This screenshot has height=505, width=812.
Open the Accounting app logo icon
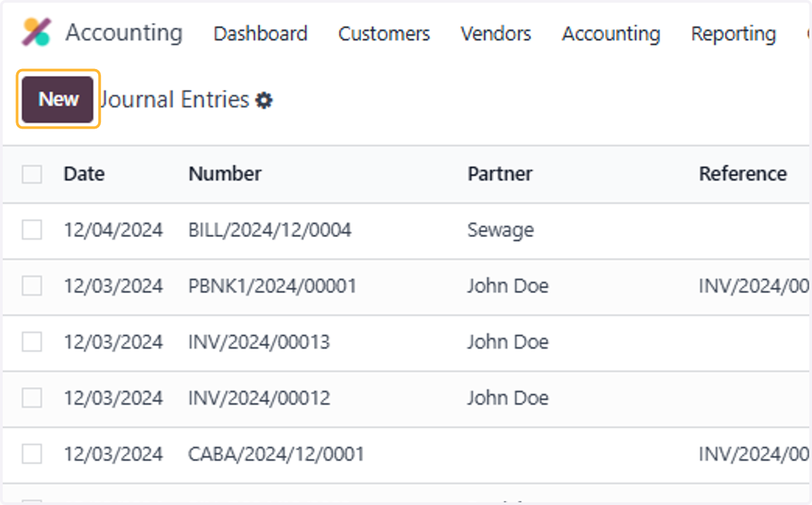(36, 32)
